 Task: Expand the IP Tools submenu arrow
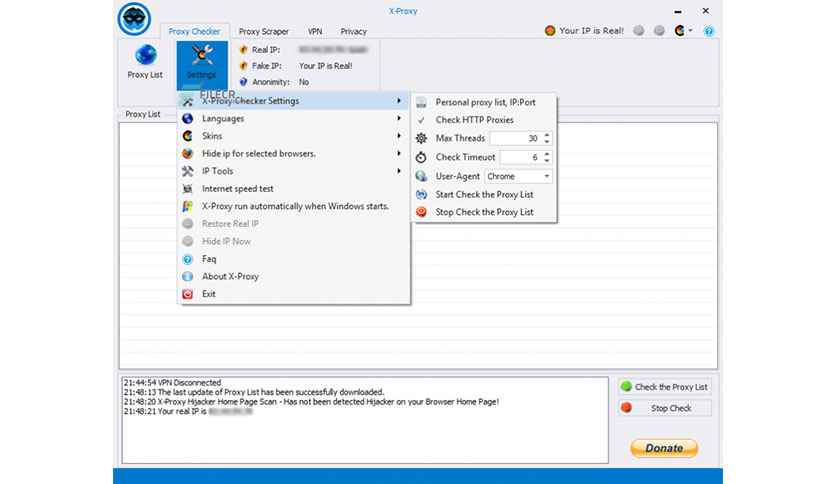399,171
